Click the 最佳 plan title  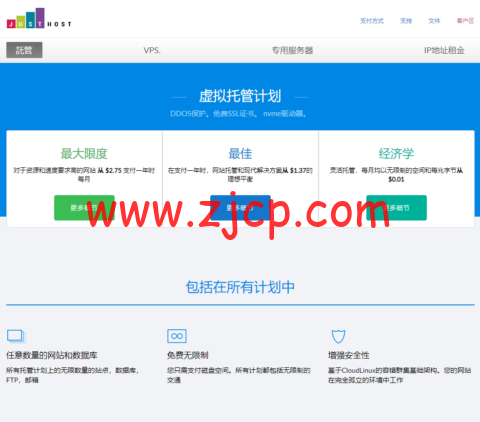pyautogui.click(x=240, y=154)
